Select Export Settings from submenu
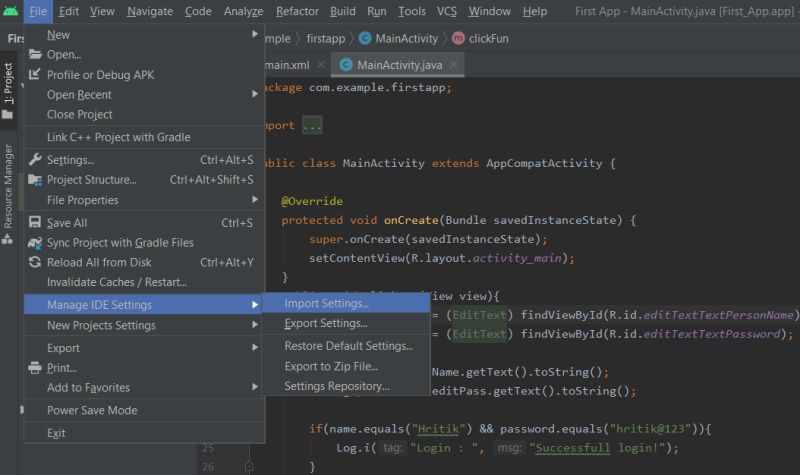This screenshot has height=475, width=800. (346, 323)
